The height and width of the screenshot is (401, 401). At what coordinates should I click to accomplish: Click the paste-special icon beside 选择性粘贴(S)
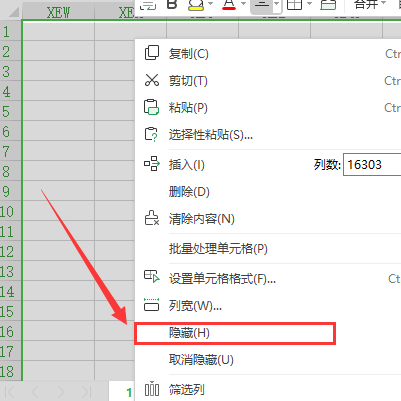(151, 134)
